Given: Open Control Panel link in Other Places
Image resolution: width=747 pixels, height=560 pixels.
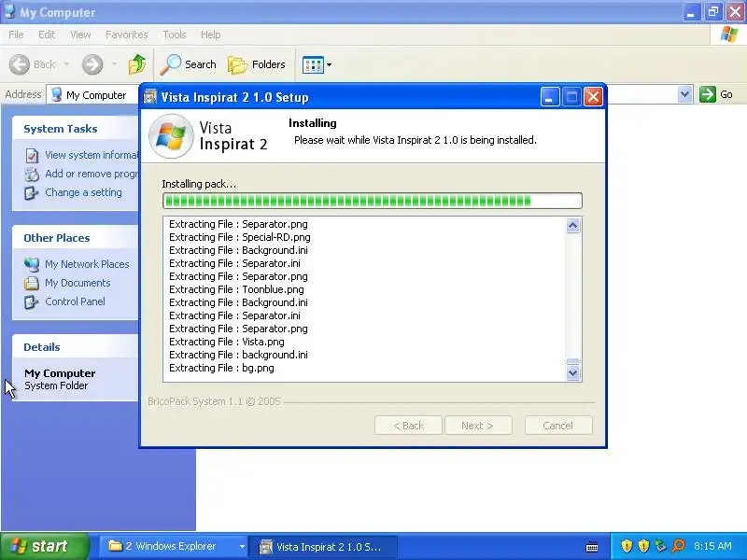Looking at the screenshot, I should point(76,301).
